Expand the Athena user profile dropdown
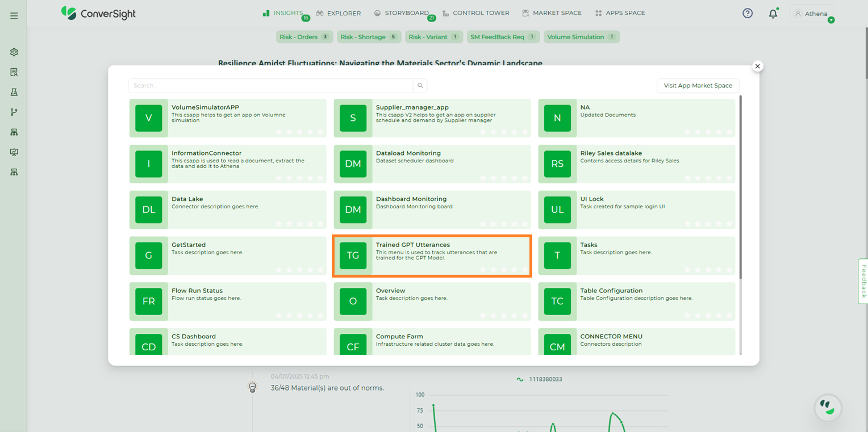This screenshot has height=432, width=868. coord(811,14)
